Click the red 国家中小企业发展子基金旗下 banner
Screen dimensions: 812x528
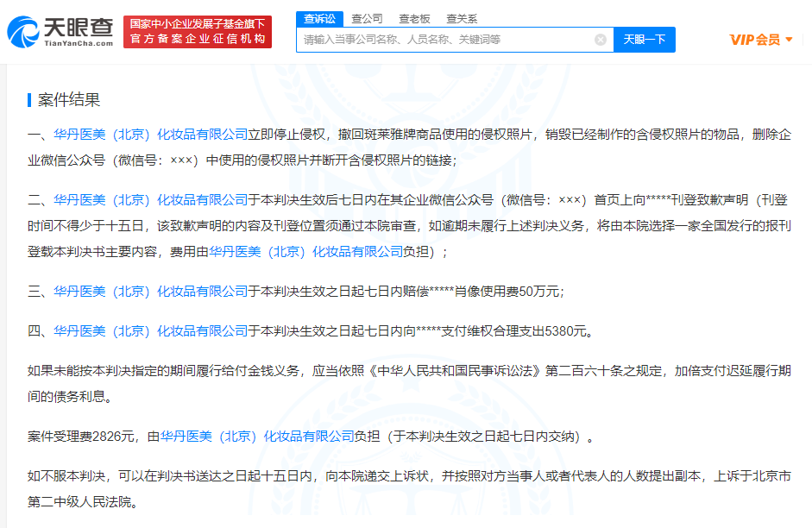(x=198, y=32)
